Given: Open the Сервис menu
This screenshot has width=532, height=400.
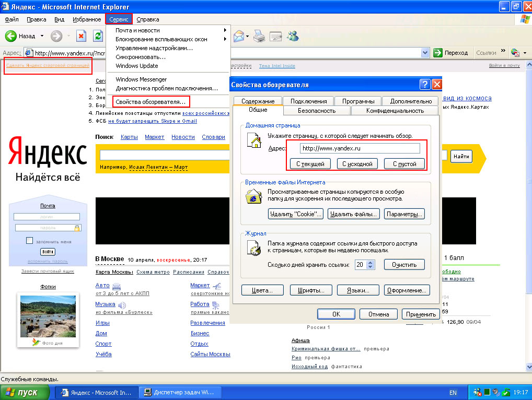Looking at the screenshot, I should click(x=119, y=19).
